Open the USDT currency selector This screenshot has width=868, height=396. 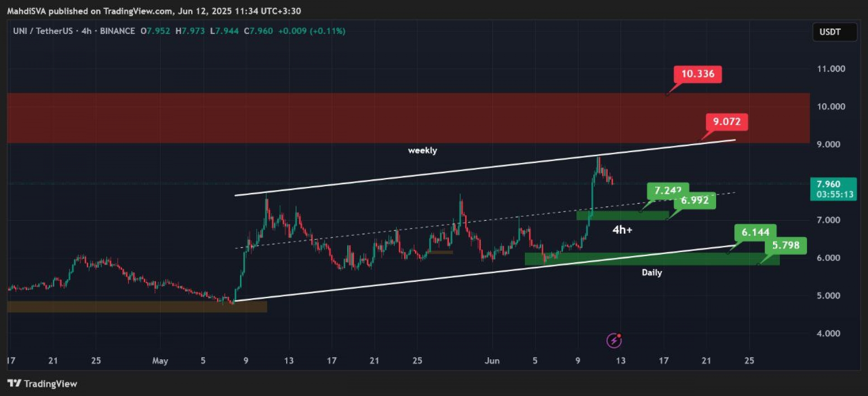click(835, 32)
